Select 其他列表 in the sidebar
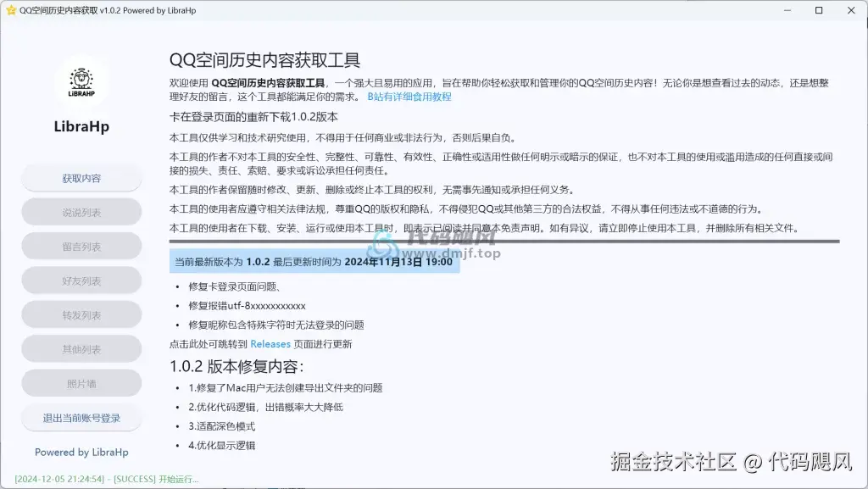The height and width of the screenshot is (489, 868). coord(81,350)
